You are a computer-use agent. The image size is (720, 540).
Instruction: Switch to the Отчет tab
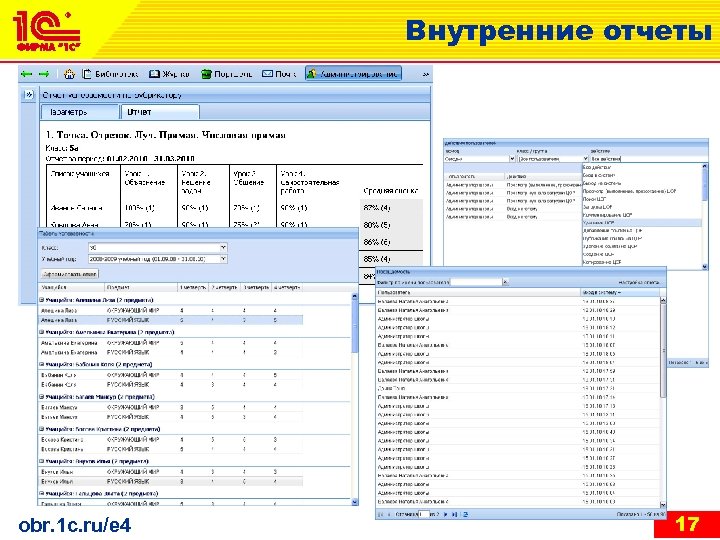point(159,112)
